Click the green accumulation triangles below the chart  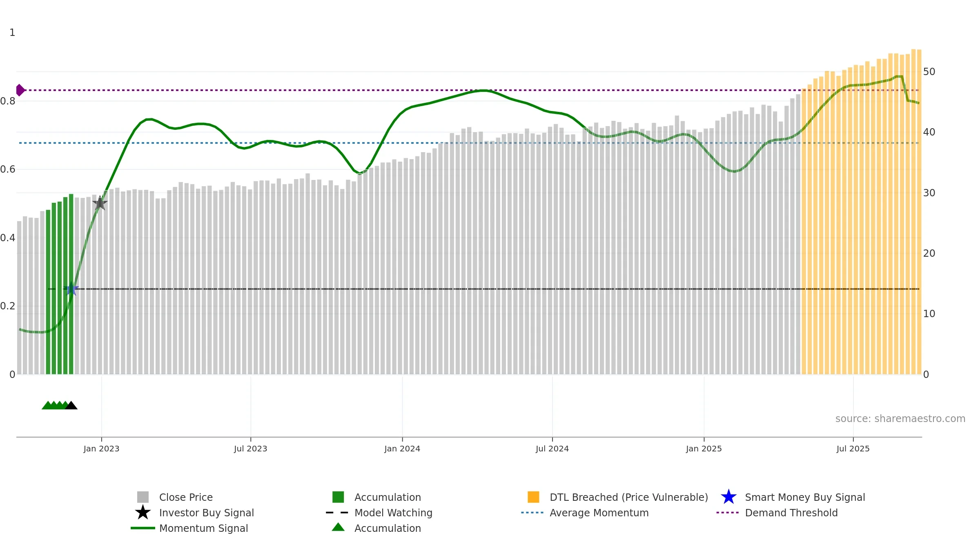[55, 405]
